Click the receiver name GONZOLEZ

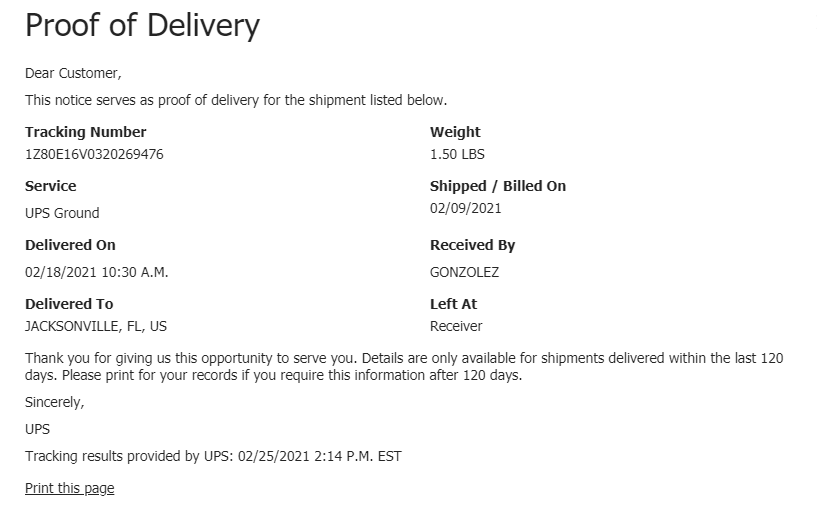(x=464, y=272)
